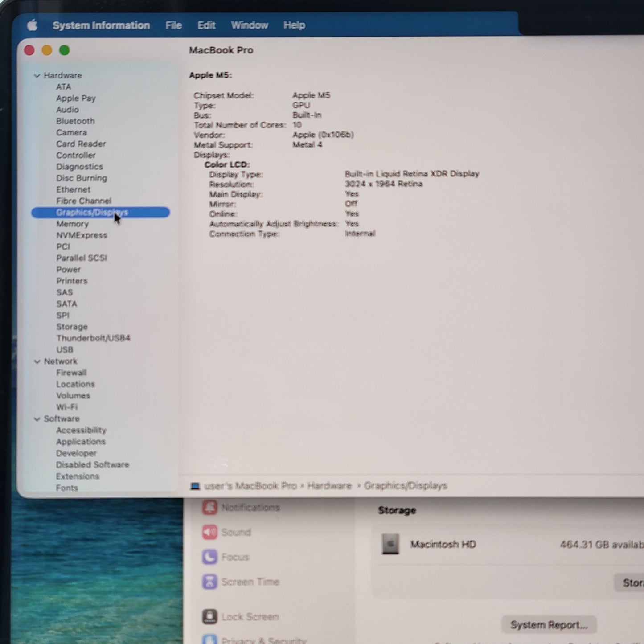Select Storage in the Hardware list

(x=72, y=327)
